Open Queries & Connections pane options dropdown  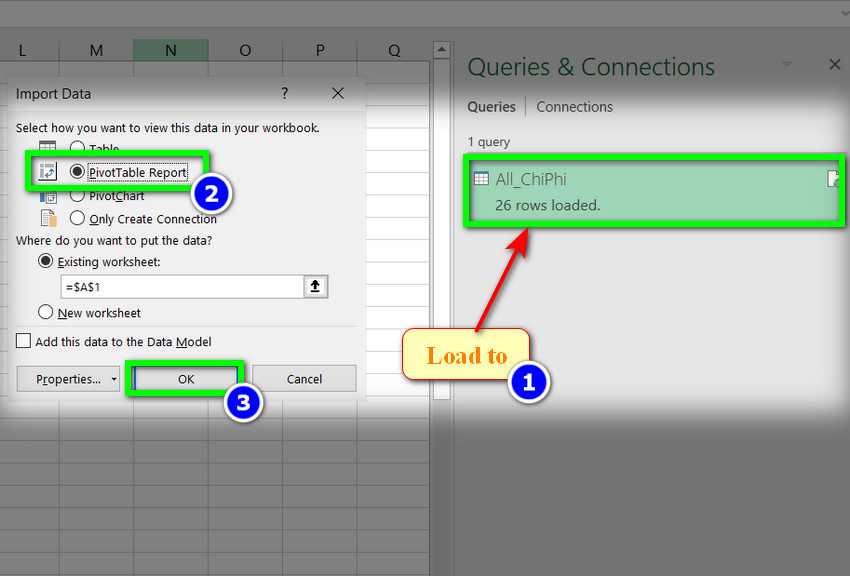point(787,64)
